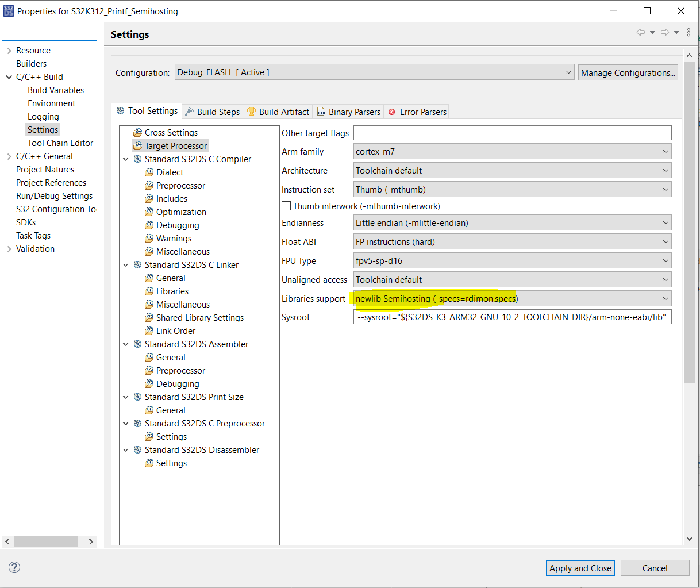Click inside the Sysroot input field
This screenshot has width=700, height=588.
tap(511, 317)
